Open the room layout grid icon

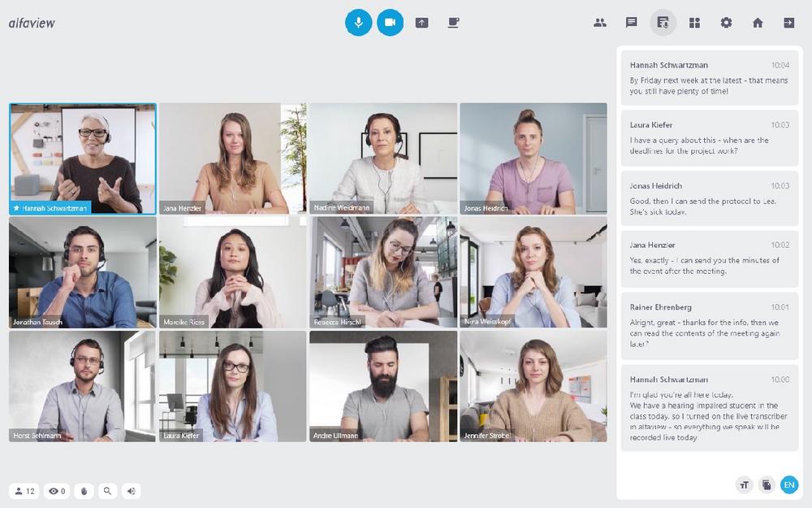[x=694, y=23]
